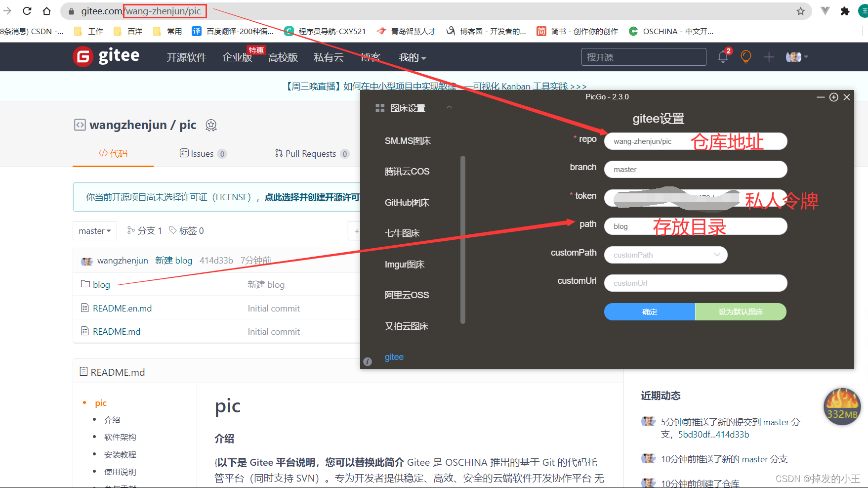Click the orange lightbulb icon in Gitee header

(x=746, y=57)
